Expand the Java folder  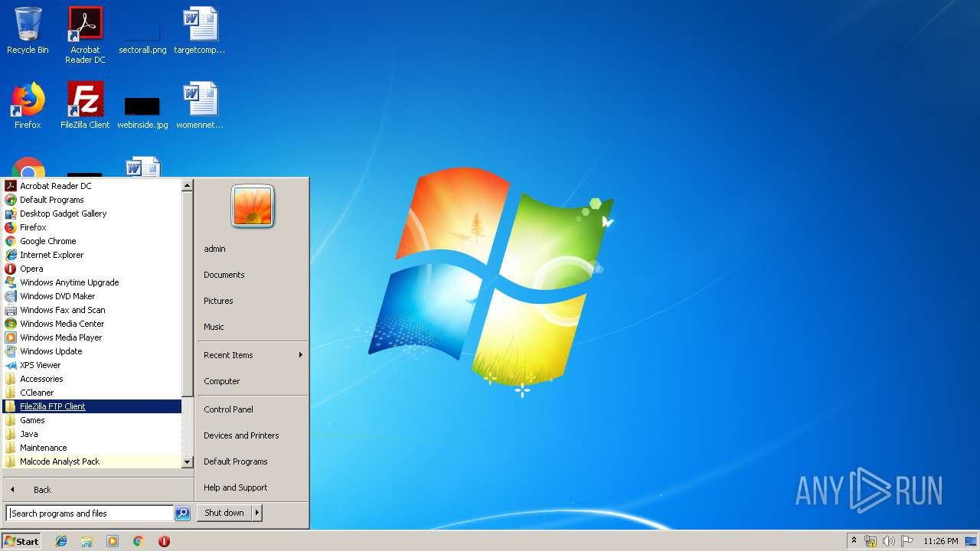tap(93, 434)
